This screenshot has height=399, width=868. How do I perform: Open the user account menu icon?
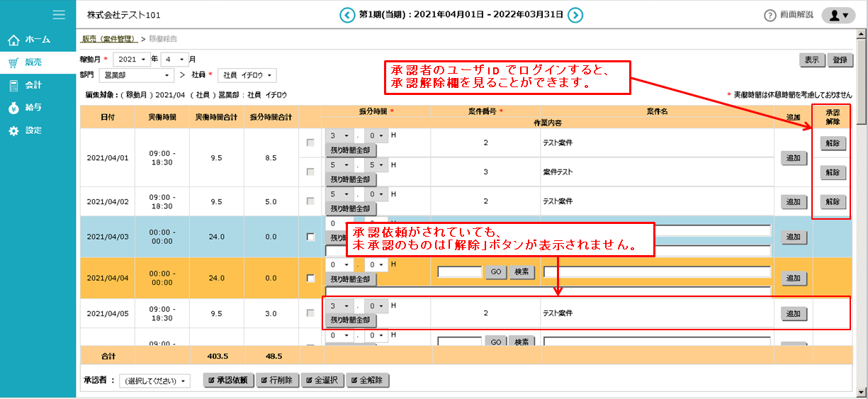[x=838, y=16]
